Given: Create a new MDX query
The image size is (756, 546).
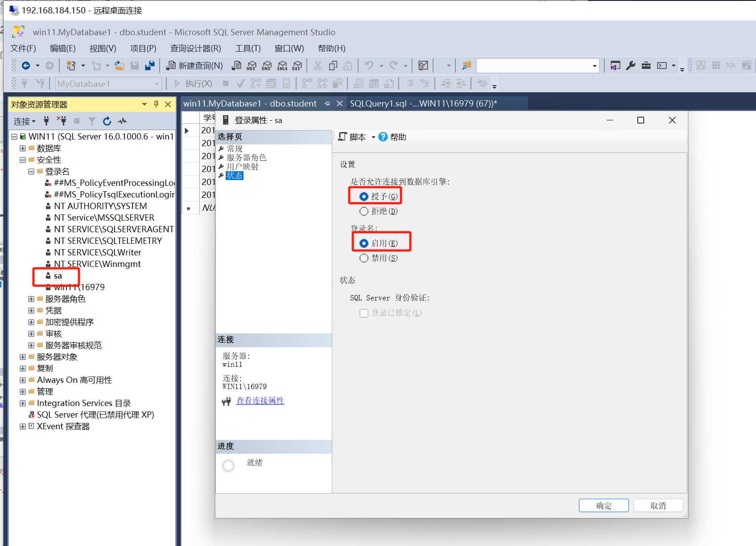Looking at the screenshot, I should [x=252, y=65].
